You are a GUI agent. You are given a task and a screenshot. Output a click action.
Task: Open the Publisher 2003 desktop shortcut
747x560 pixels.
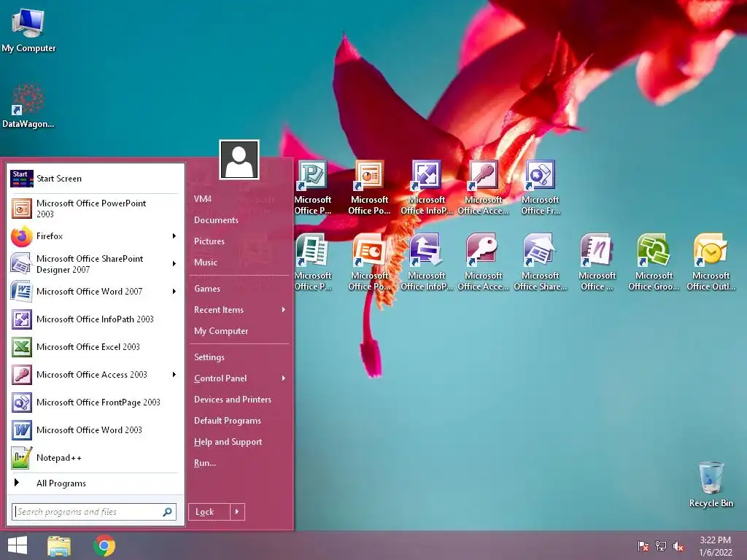[312, 187]
